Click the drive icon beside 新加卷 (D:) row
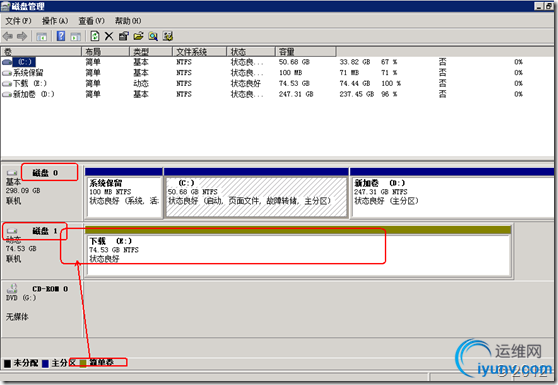The width and height of the screenshot is (558, 385). tap(7, 94)
